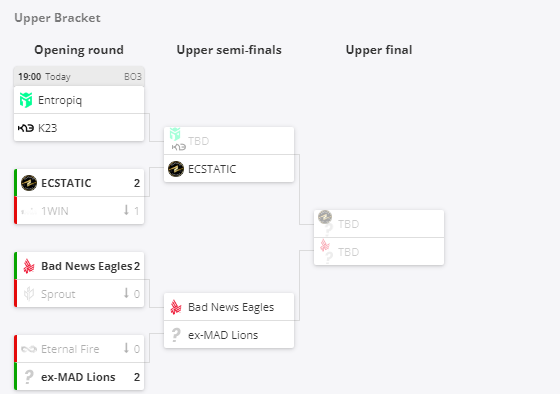560x394 pixels.
Task: Click the down arrow next to Sprout's score
Action: tap(126, 293)
